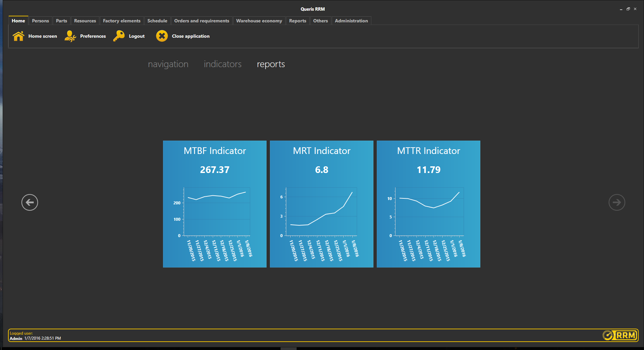644x350 pixels.
Task: Open the MRT Indicator tile
Action: pos(321,204)
